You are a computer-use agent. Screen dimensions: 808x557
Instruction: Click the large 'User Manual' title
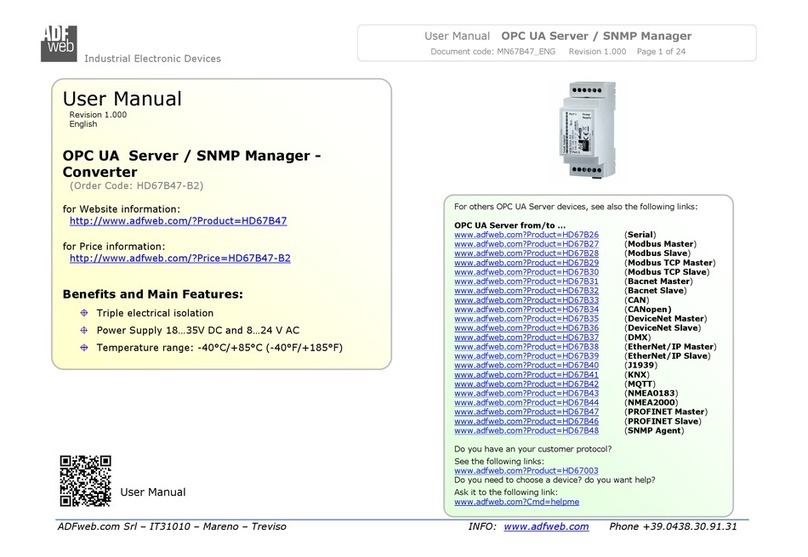coord(122,98)
